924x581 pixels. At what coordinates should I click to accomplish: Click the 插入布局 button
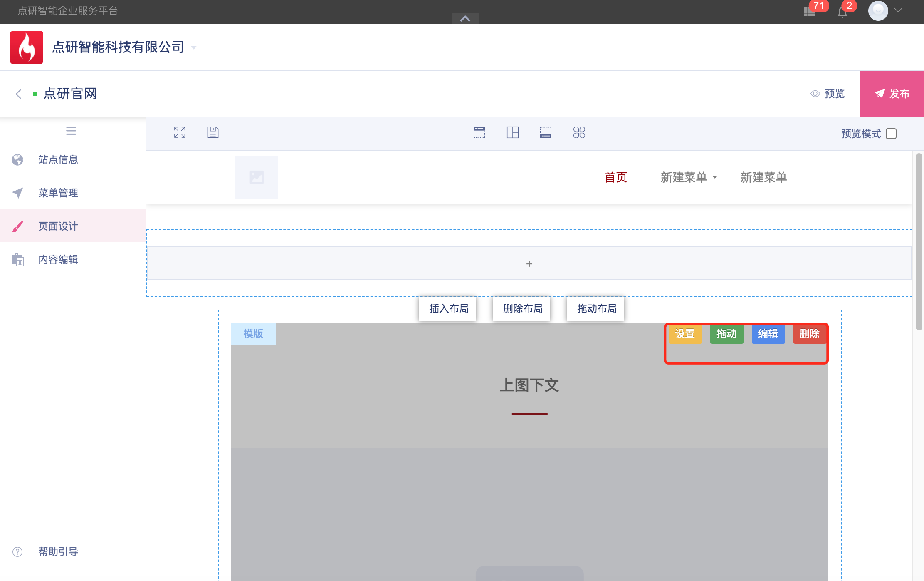[x=448, y=308]
